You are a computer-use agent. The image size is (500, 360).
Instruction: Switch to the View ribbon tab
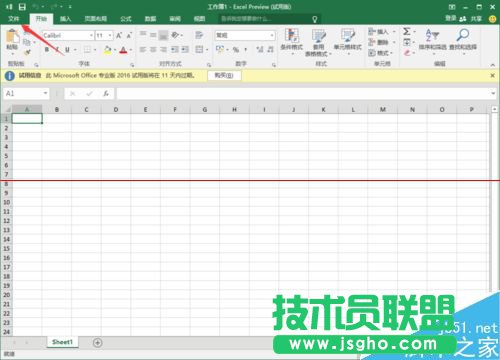coord(199,19)
